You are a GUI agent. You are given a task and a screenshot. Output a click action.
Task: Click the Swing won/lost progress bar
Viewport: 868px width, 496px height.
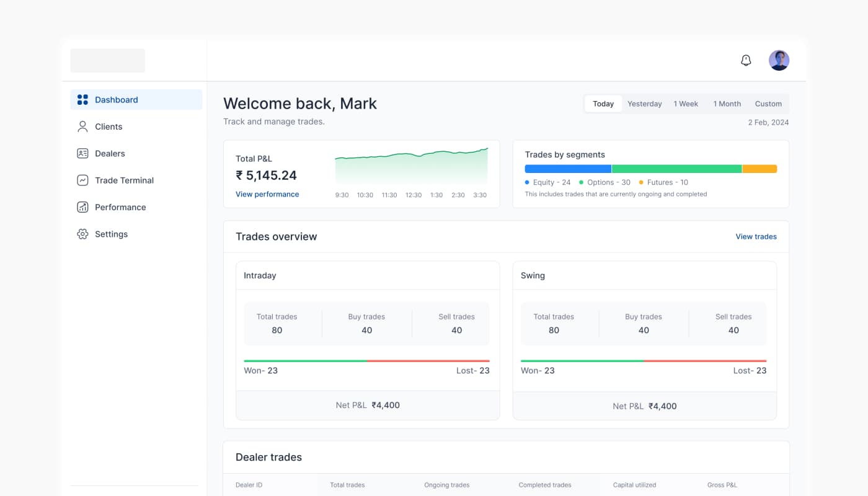point(644,361)
